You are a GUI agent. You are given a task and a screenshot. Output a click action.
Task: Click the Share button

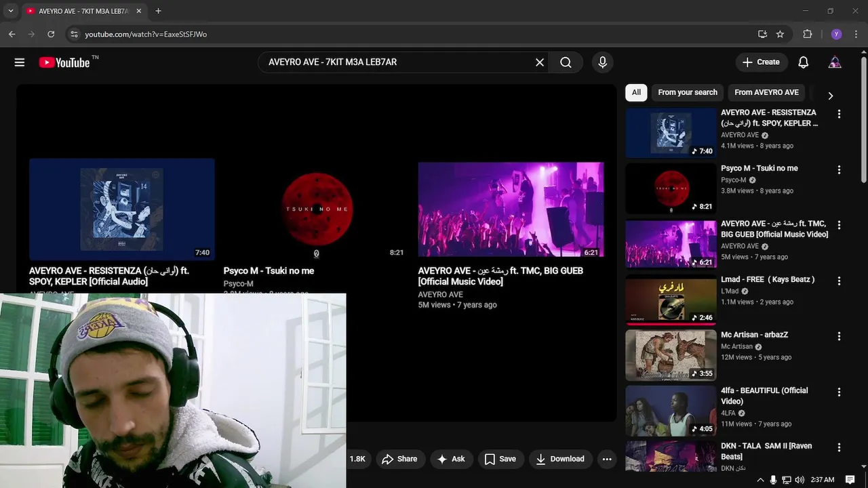point(400,459)
